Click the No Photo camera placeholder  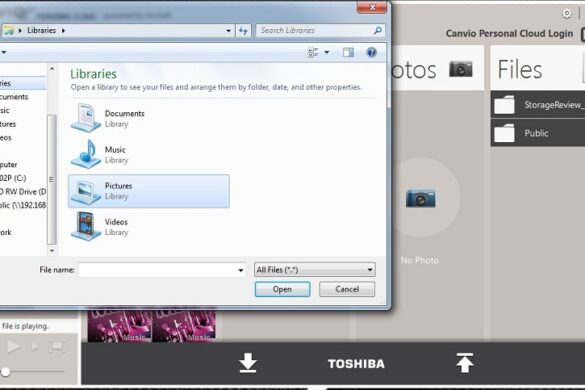420,198
